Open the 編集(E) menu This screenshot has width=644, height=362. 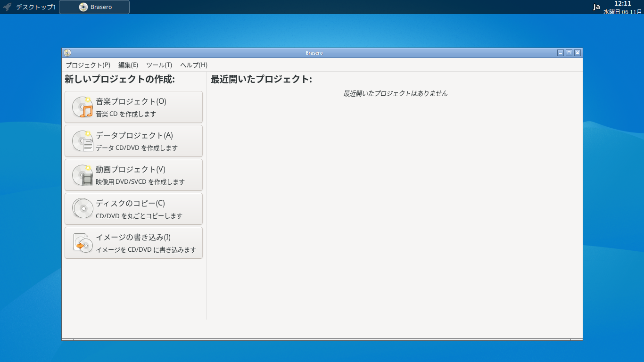tap(128, 65)
